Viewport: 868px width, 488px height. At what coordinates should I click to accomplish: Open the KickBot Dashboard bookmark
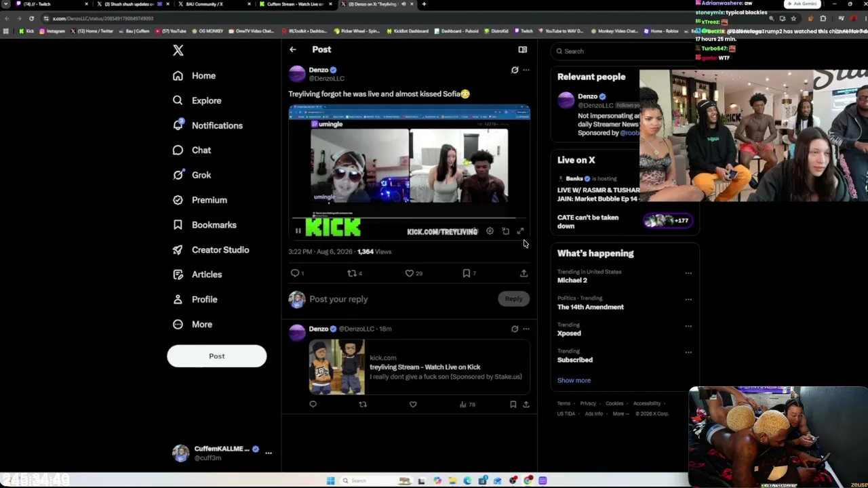click(408, 31)
